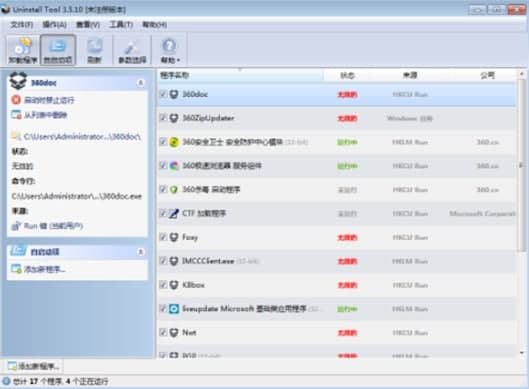Click the list scrollbar up arrow
Screen dimensions: 529x389
pos(522,74)
